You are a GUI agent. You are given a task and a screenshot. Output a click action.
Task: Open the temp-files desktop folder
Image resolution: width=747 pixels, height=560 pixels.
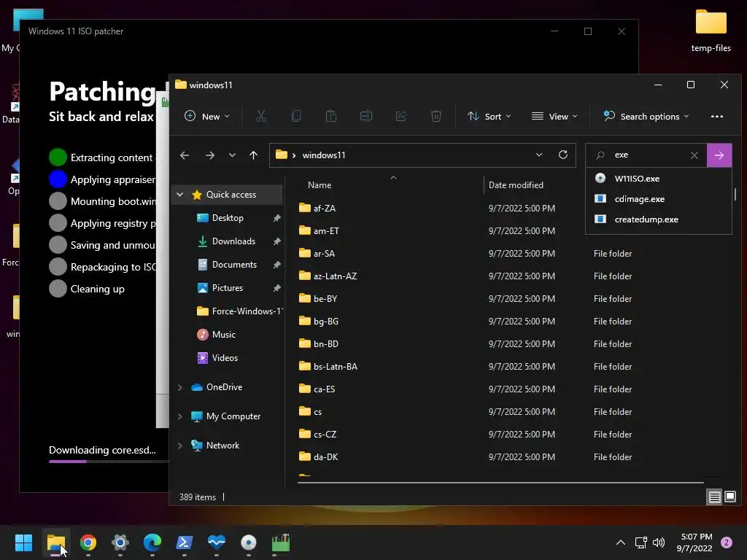(711, 31)
